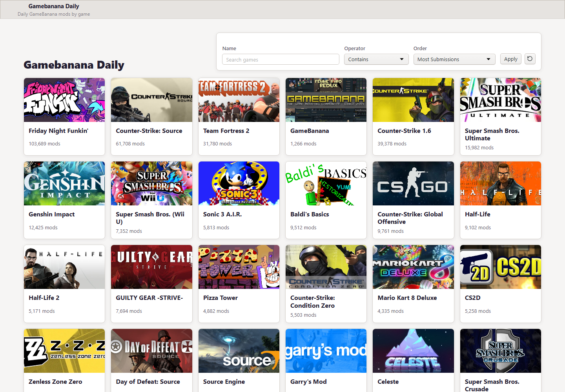The height and width of the screenshot is (392, 565).
Task: Open Zenless Zone Zero banner image
Action: point(64,351)
